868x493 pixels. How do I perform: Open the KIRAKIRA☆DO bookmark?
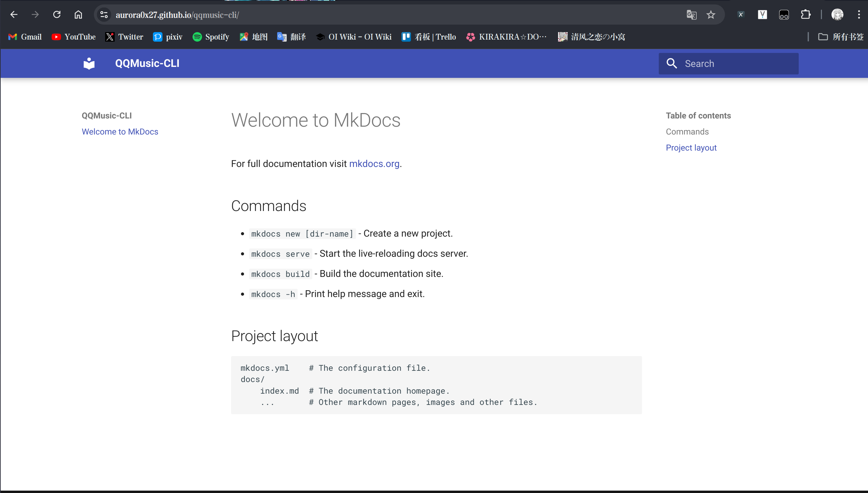pos(507,37)
